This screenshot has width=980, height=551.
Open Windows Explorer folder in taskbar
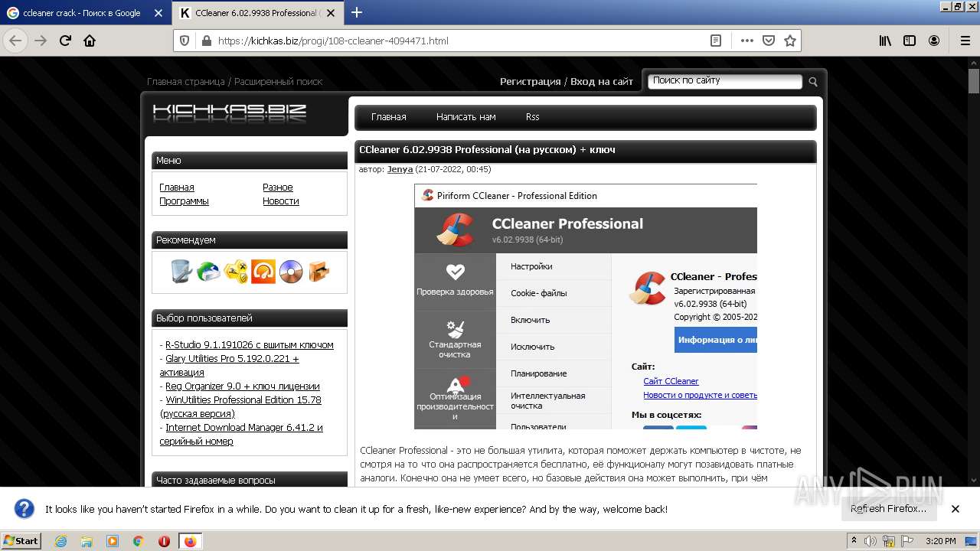coord(87,541)
